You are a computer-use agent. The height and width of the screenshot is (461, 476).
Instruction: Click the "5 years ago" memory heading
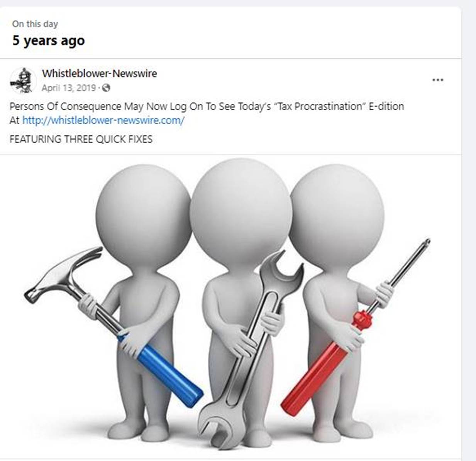(x=48, y=41)
